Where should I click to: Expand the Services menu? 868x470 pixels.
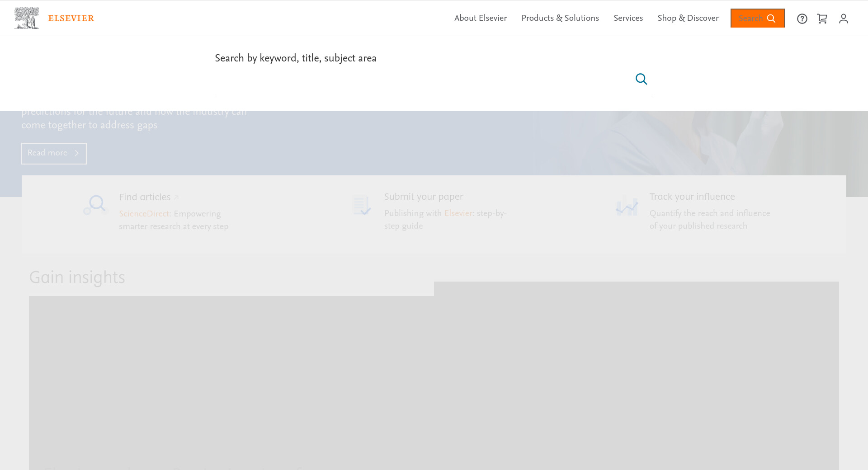tap(628, 18)
